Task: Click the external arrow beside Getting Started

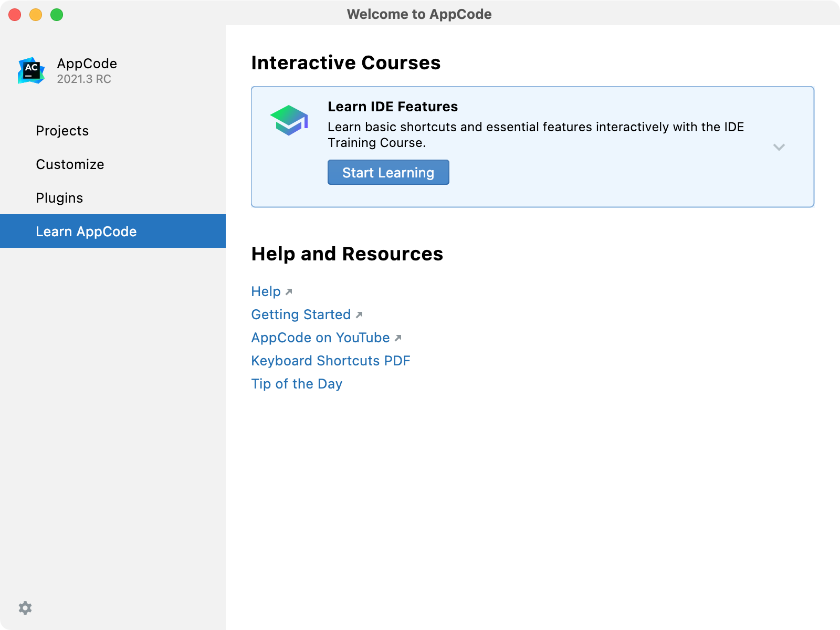Action: [359, 315]
